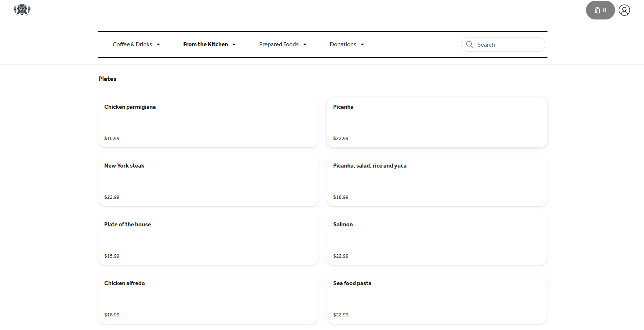Open the Coffee & Drinks menu
This screenshot has width=644, height=330.
point(132,44)
